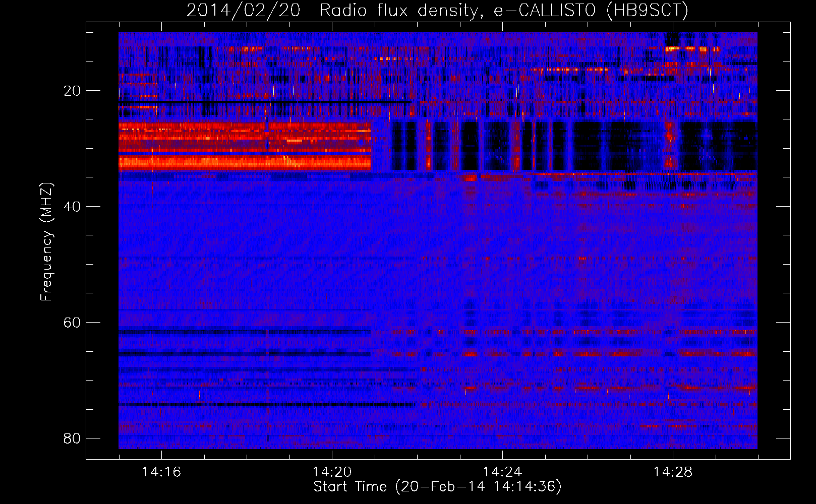Click the plot title '2014/02/20 Radio flux density'

pyautogui.click(x=438, y=11)
